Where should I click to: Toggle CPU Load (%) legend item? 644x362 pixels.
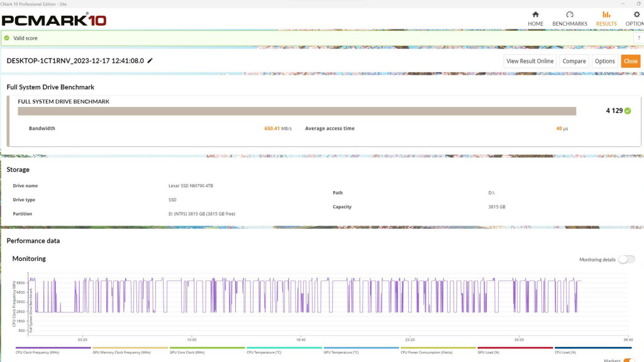592,350
